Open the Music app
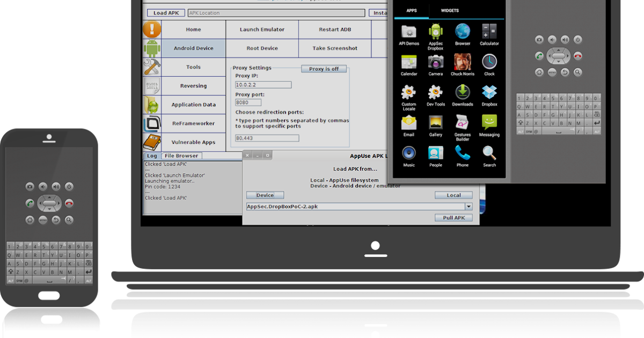 click(x=409, y=156)
